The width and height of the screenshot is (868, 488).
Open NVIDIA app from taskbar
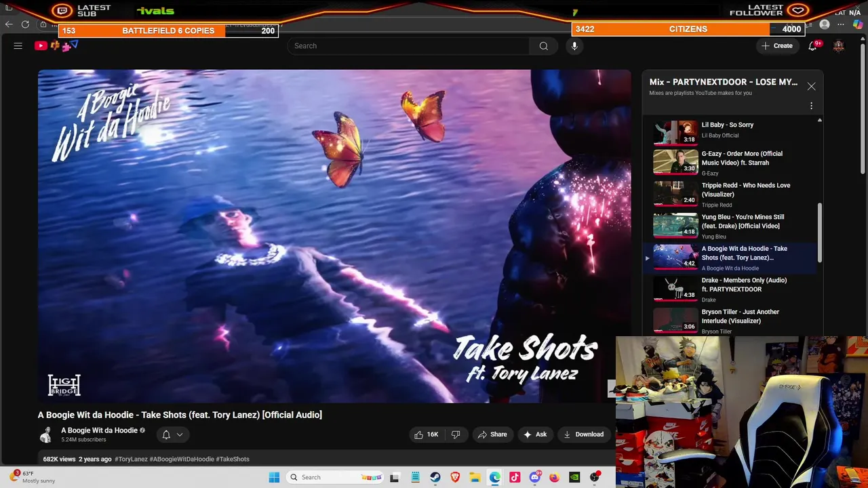(574, 477)
